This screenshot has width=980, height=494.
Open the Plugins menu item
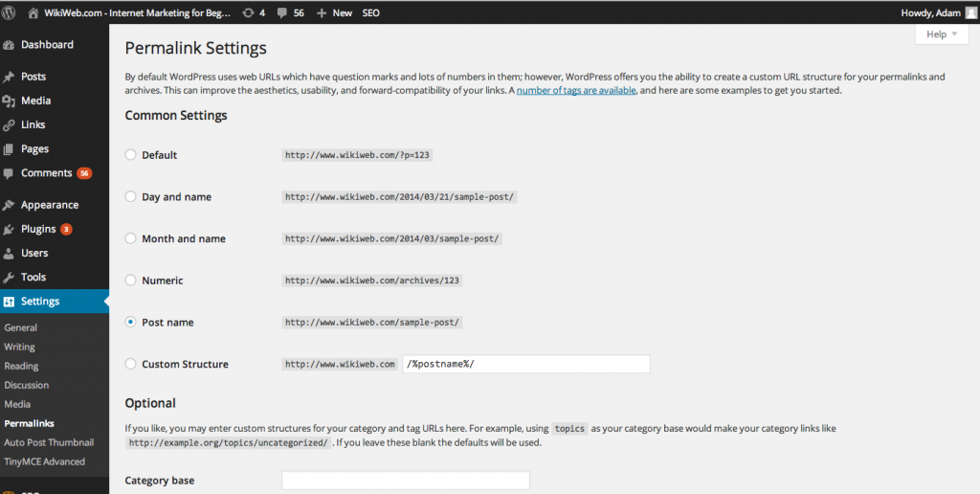[38, 229]
